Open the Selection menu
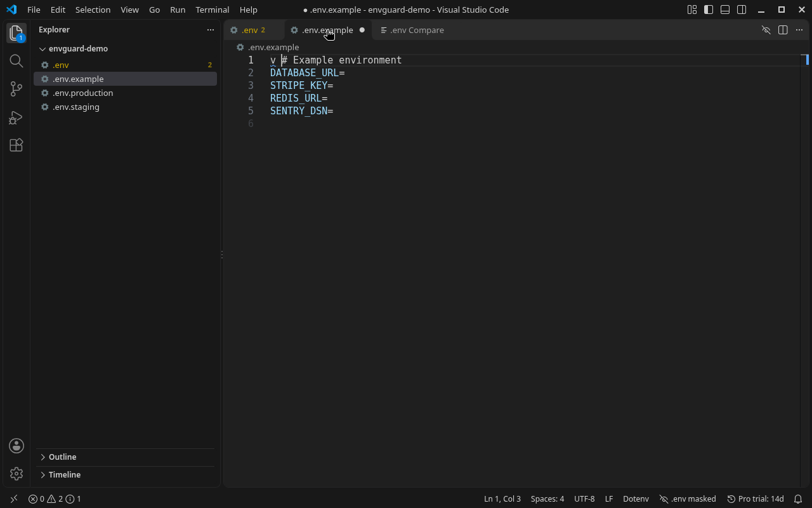The image size is (812, 508). [x=93, y=10]
